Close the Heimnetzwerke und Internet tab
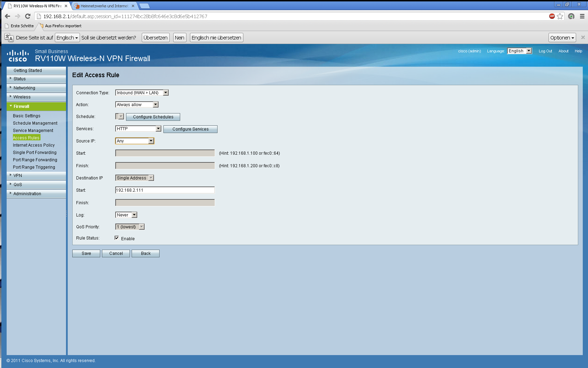 coord(133,6)
